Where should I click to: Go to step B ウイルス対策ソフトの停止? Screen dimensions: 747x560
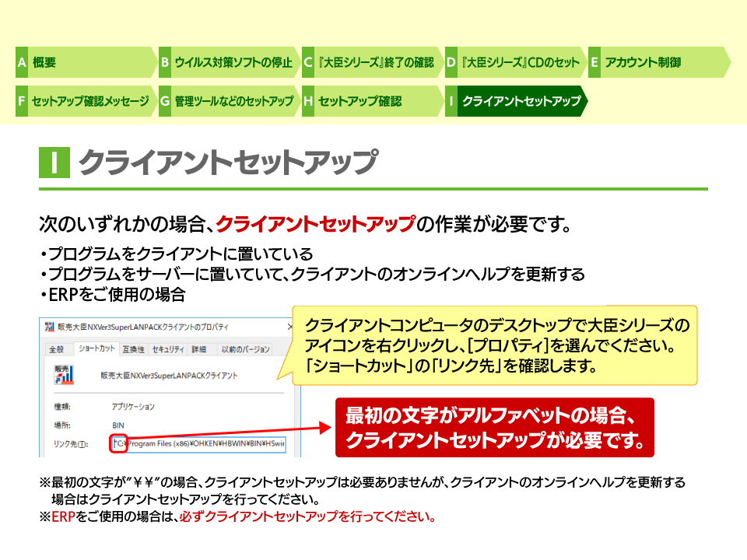[x=230, y=62]
